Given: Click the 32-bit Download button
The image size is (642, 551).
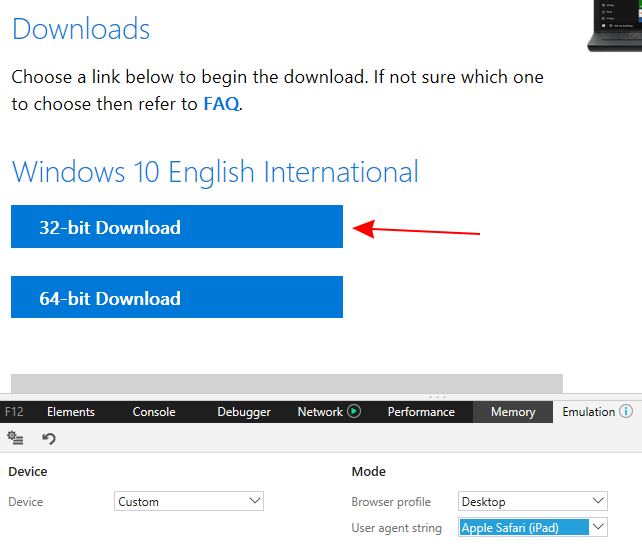Looking at the screenshot, I should pyautogui.click(x=177, y=226).
